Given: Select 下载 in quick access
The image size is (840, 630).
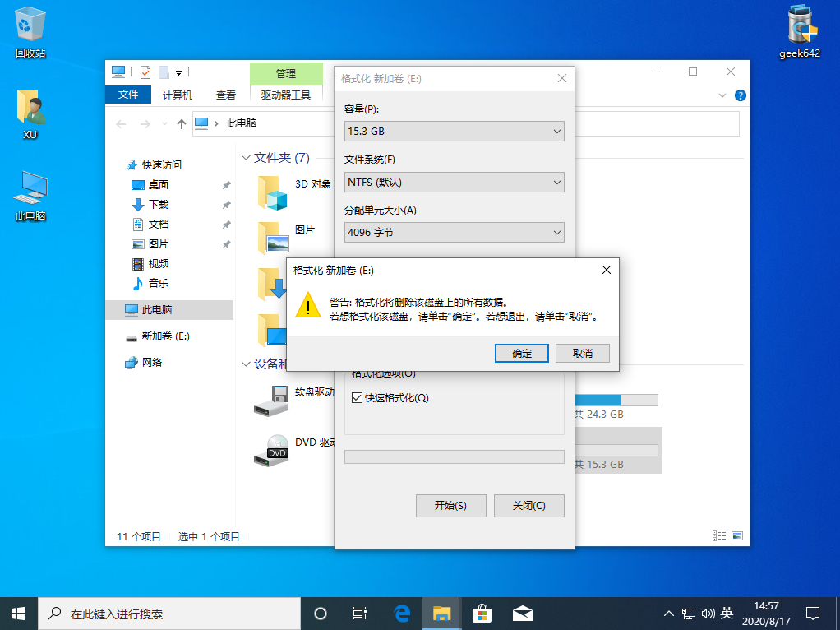Looking at the screenshot, I should point(159,204).
